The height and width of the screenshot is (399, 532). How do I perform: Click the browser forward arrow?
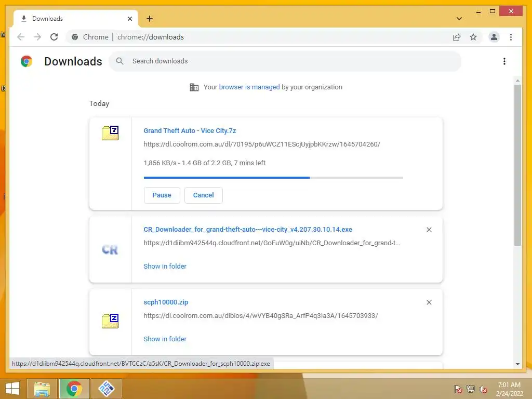coord(37,37)
